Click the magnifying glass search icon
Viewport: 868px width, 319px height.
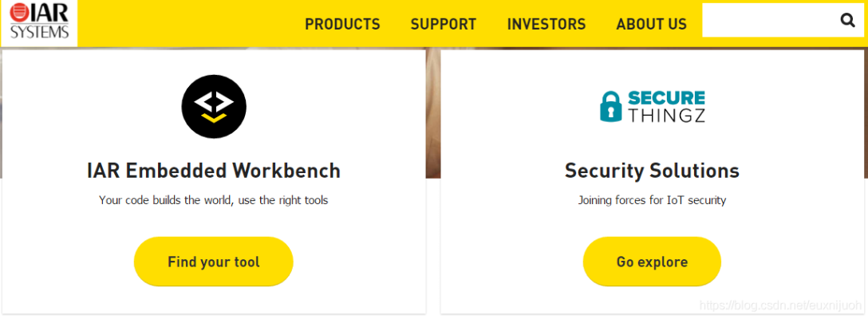point(847,21)
